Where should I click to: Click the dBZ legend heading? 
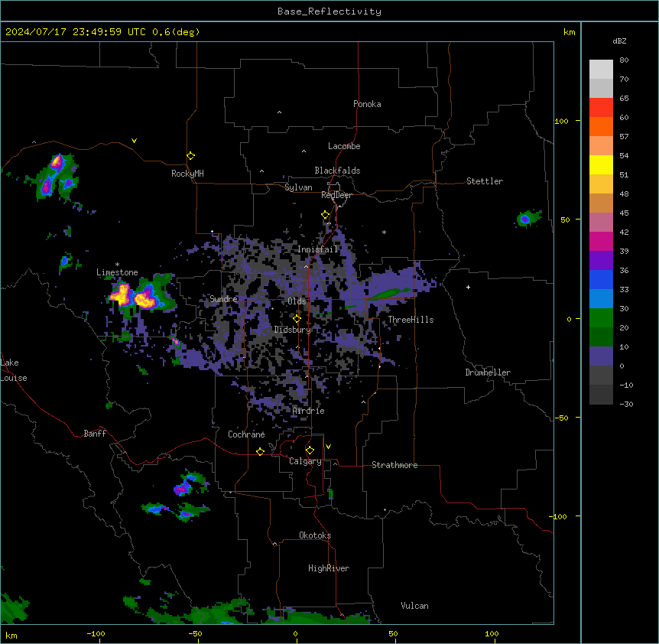(619, 41)
